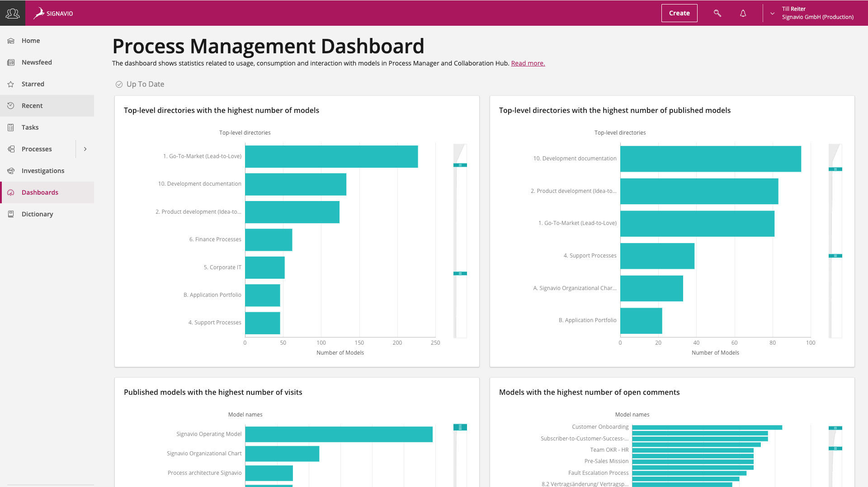The width and height of the screenshot is (868, 487).
Task: Click the 'Team OKR - HR' label
Action: pyautogui.click(x=609, y=450)
